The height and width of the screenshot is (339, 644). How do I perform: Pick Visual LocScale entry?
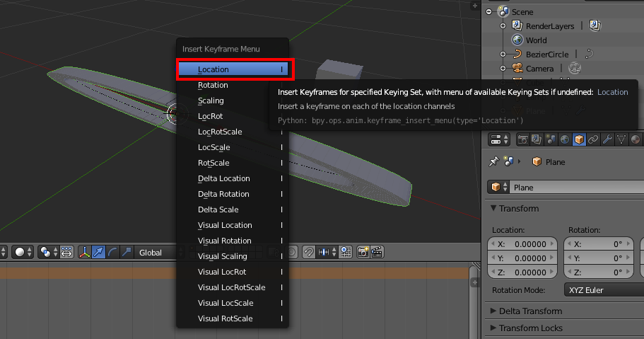[233, 303]
